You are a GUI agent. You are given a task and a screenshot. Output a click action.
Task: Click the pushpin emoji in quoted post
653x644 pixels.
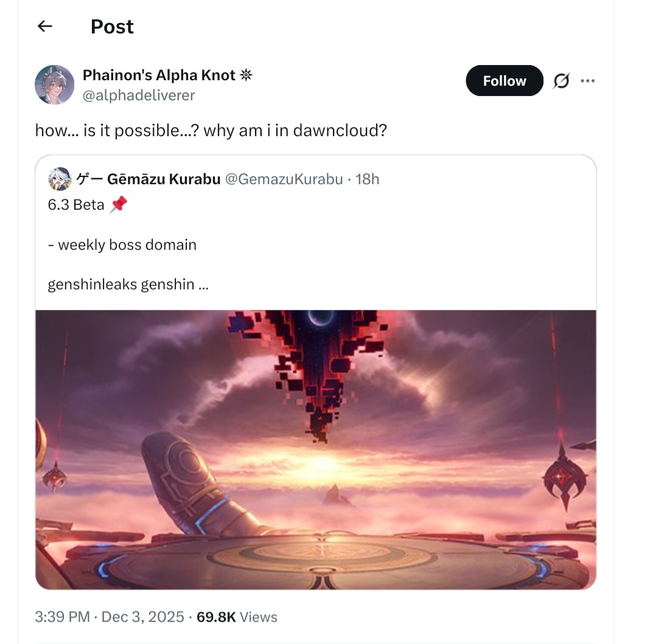[119, 204]
